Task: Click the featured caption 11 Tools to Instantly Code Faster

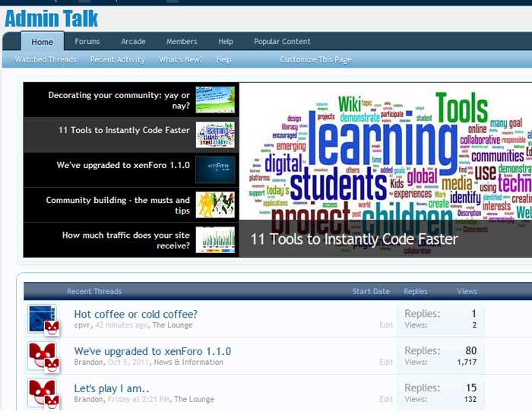Action: pos(354,239)
